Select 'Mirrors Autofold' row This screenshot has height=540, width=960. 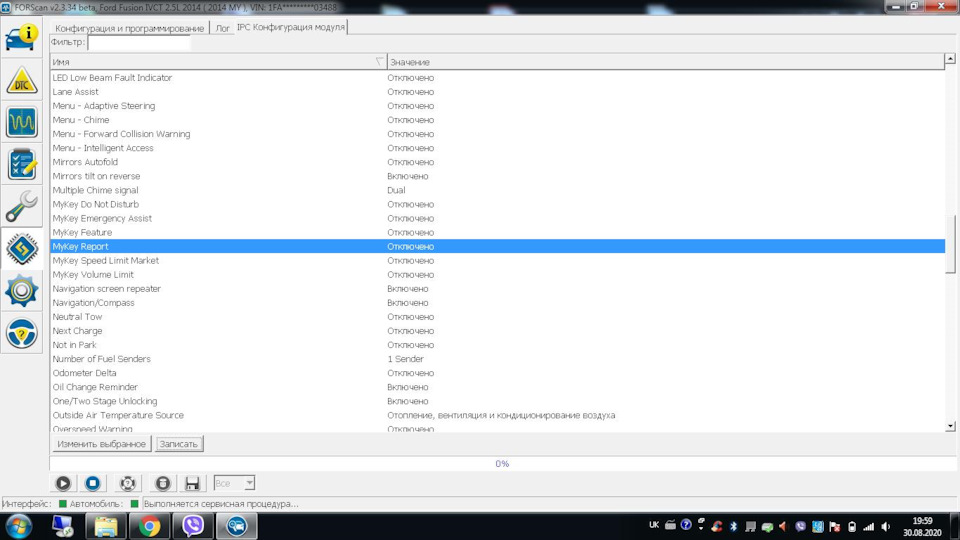(497, 162)
